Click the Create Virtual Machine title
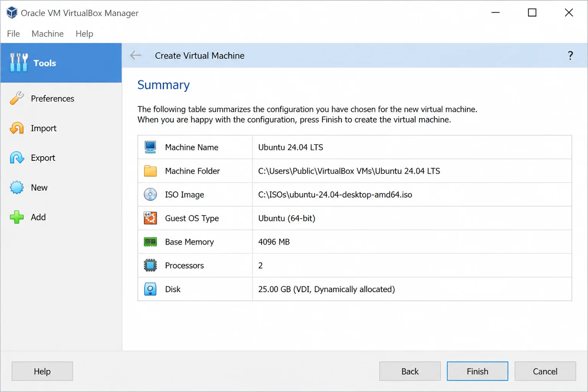Image resolution: width=588 pixels, height=392 pixels. click(x=199, y=56)
